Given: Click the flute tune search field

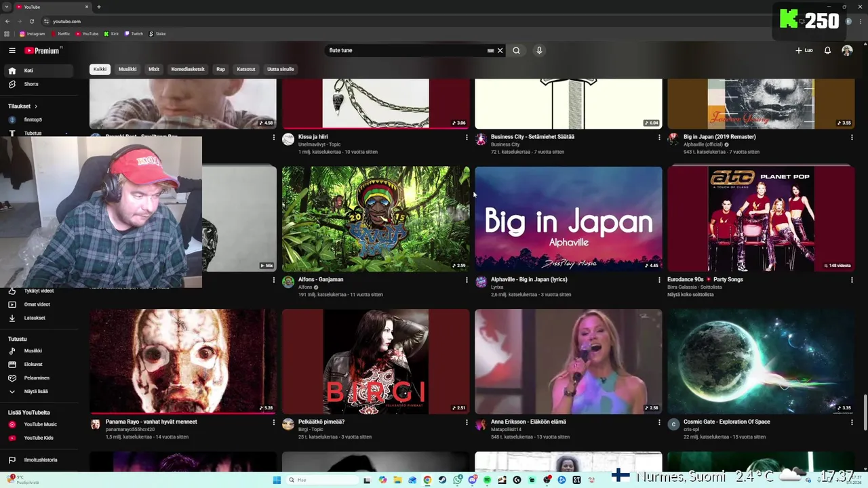Looking at the screenshot, I should tap(407, 50).
